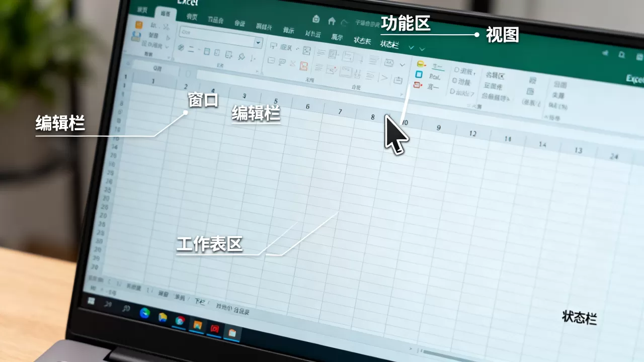The height and width of the screenshot is (362, 644).
Task: Click the red app icon in the taskbar
Action: point(214,328)
